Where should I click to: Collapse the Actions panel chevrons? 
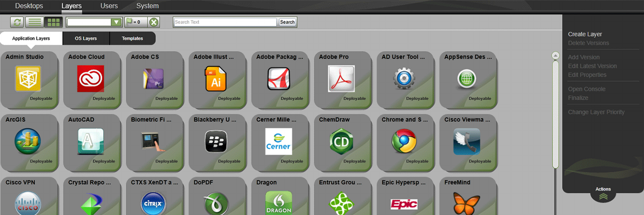(x=603, y=197)
